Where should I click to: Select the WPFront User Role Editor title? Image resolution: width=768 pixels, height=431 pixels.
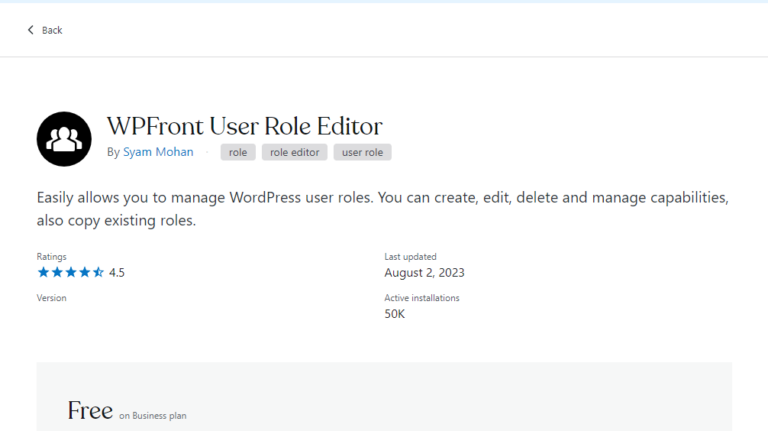click(x=244, y=126)
